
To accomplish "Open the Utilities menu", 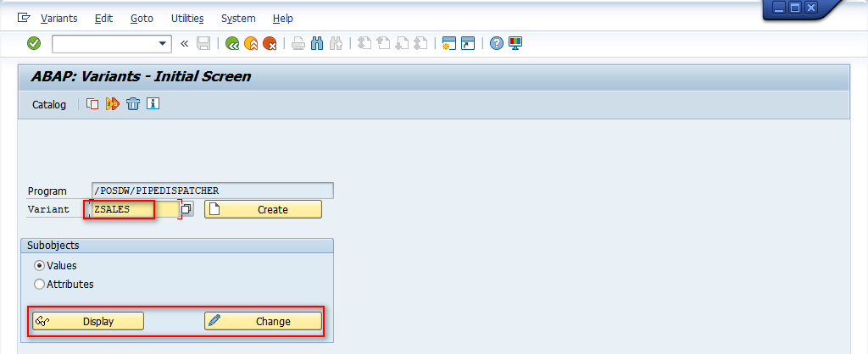I will click(x=187, y=18).
